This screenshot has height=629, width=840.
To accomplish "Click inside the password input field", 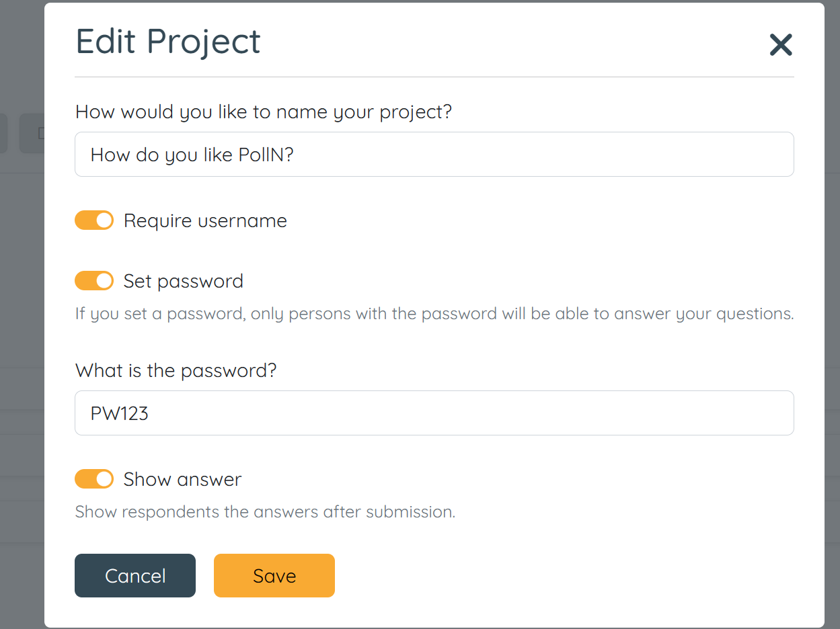I will [434, 413].
